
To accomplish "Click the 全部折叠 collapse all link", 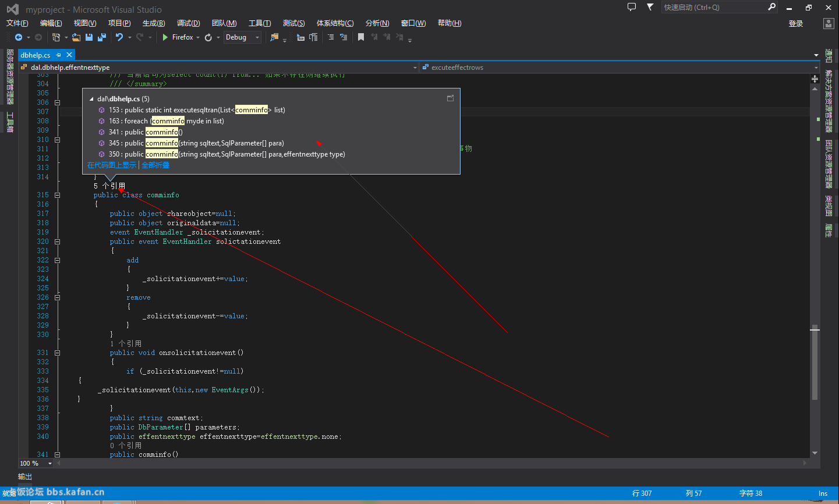I will pyautogui.click(x=155, y=165).
